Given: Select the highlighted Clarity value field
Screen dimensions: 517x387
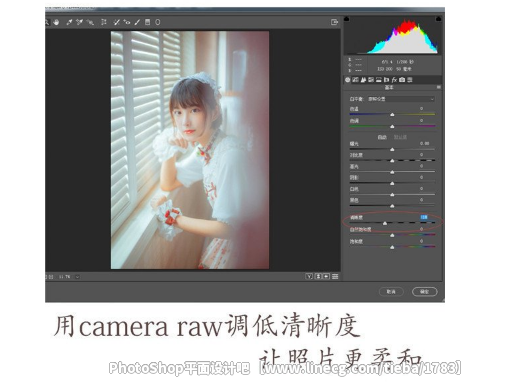Looking at the screenshot, I should (x=424, y=217).
